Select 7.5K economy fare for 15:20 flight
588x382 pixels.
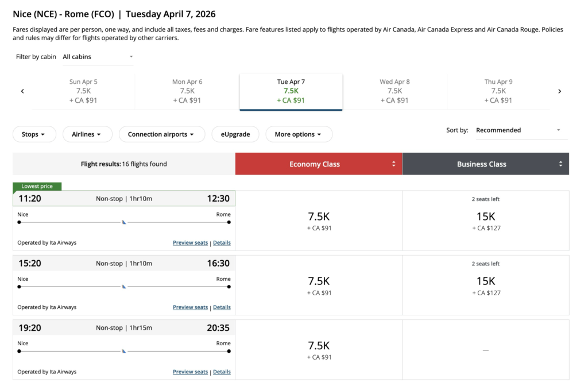click(x=319, y=285)
